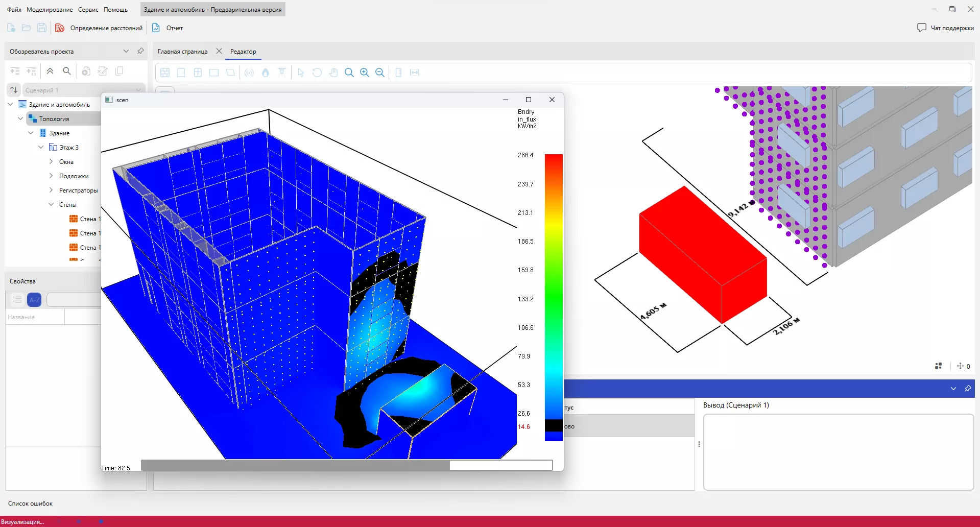Select the pan hand tool
980x527 pixels.
[333, 73]
